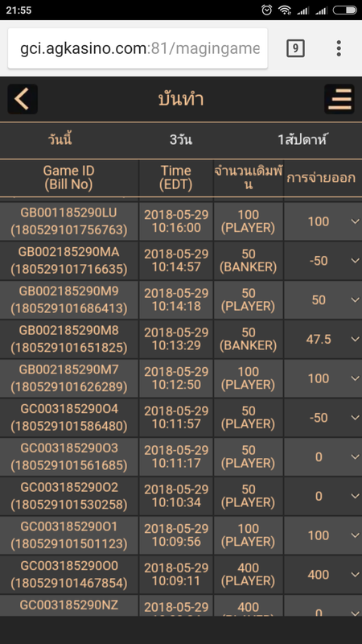Expand the row for GB001185290LU
362x644 pixels.
[355, 221]
